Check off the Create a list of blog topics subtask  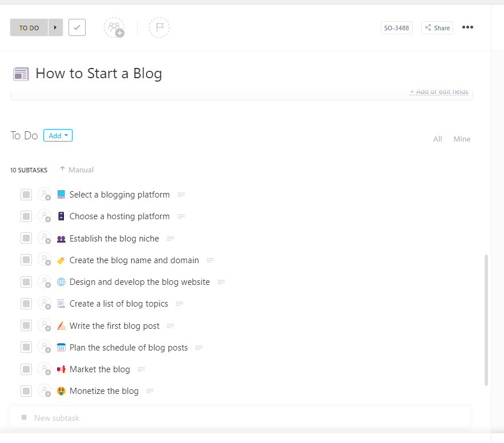tap(26, 303)
